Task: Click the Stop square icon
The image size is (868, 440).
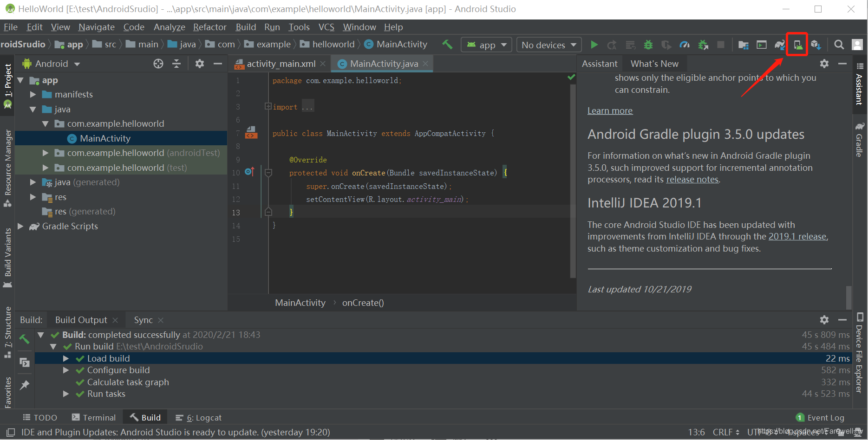Action: pos(721,45)
